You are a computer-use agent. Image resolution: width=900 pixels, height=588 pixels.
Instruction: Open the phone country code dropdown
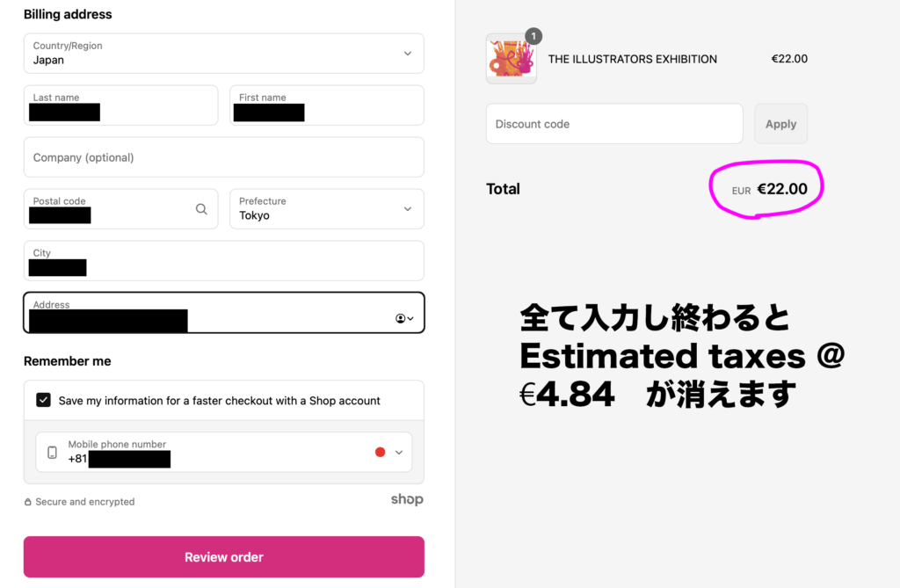389,453
